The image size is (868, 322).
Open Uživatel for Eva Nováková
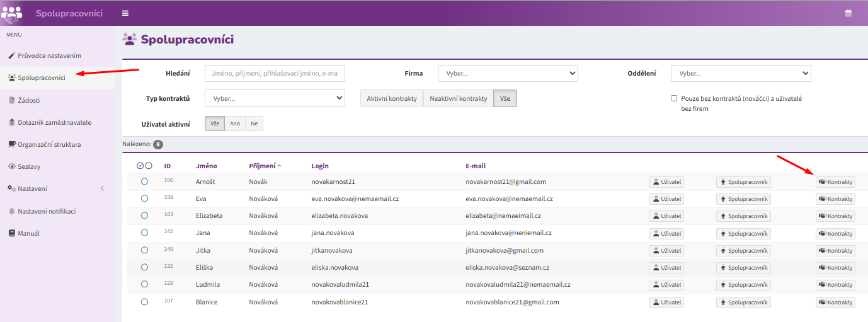coord(666,199)
